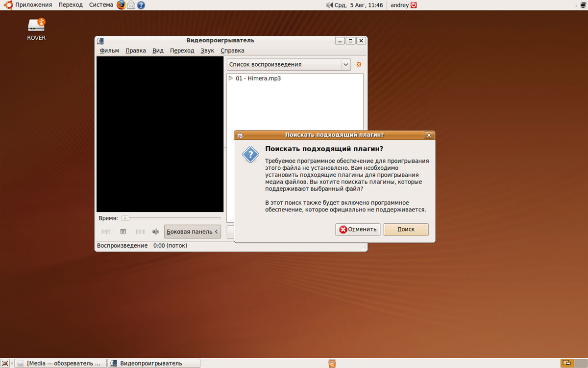588x368 pixels.
Task: Click the Воспроизведение status text
Action: 122,245
